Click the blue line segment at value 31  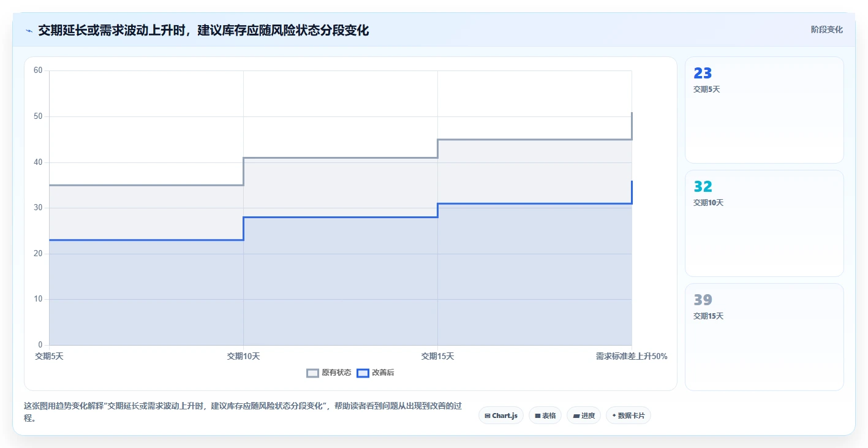(534, 203)
